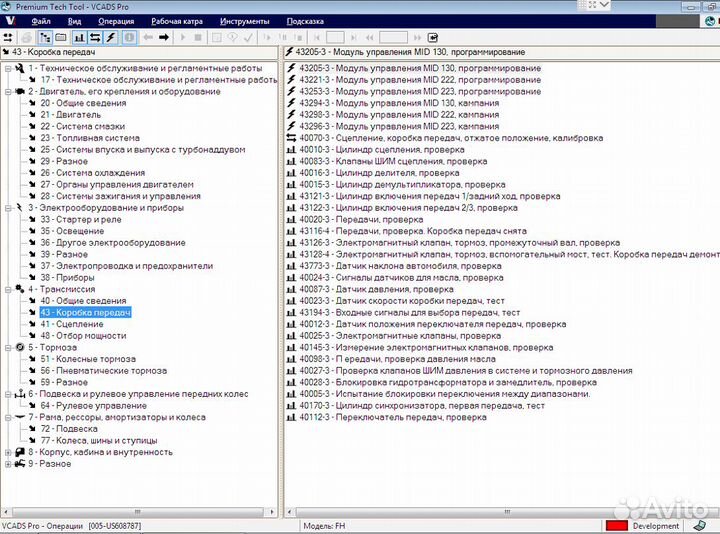
Task: Click the globe icon at menu bar right
Action: [x=711, y=21]
